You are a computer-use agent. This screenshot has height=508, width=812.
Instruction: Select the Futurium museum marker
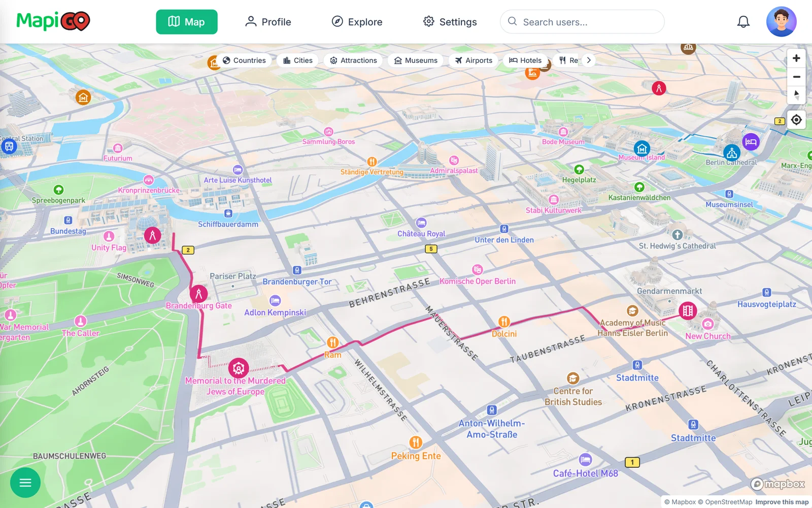(118, 148)
